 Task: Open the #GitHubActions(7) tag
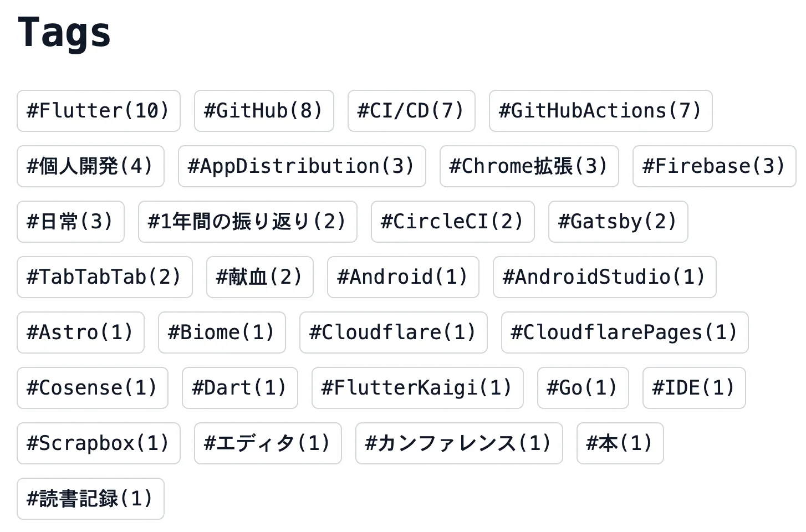pyautogui.click(x=600, y=111)
